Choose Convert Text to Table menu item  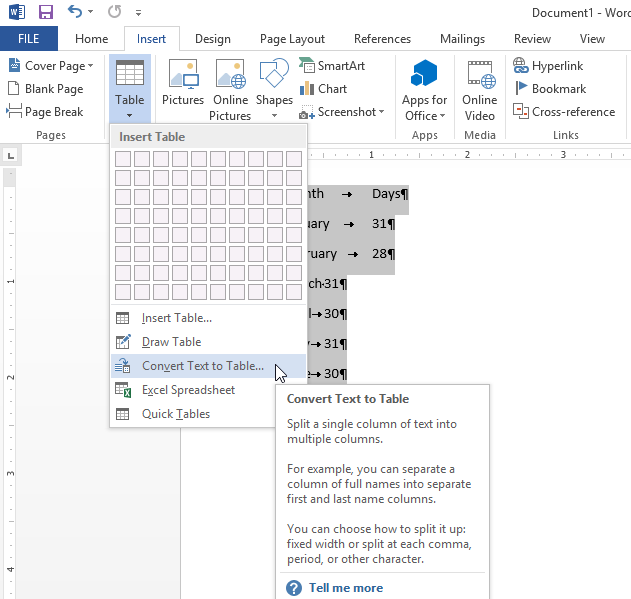pos(203,366)
